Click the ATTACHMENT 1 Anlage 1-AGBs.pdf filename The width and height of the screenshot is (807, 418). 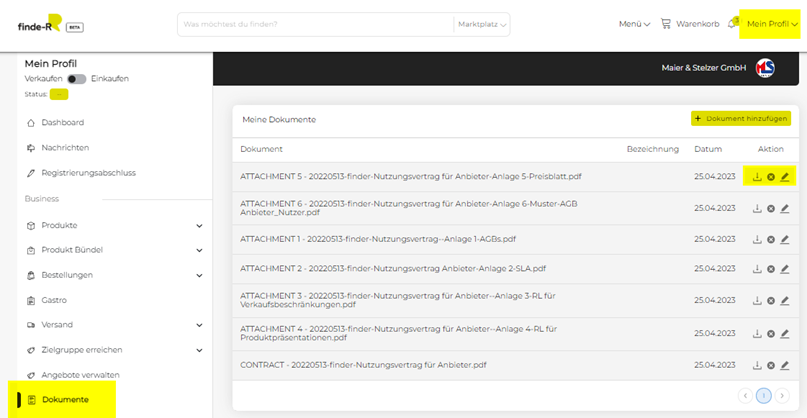[x=378, y=239]
